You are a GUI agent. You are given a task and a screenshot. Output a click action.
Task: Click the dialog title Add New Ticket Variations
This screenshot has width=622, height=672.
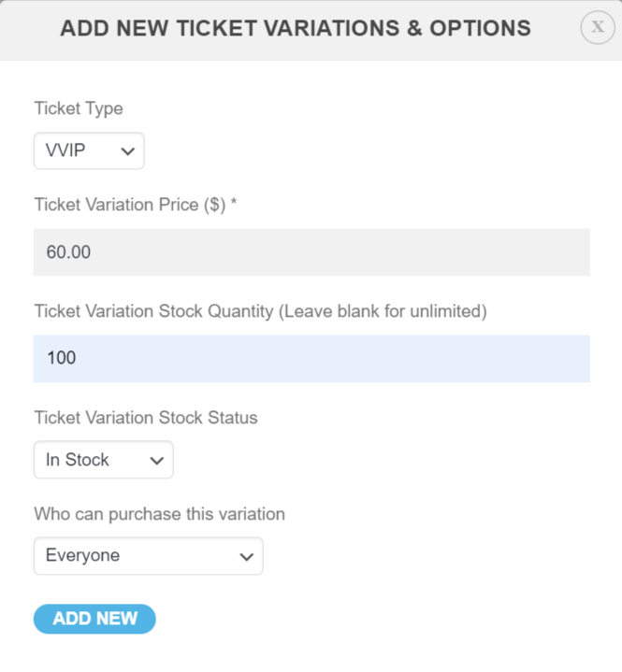point(296,28)
